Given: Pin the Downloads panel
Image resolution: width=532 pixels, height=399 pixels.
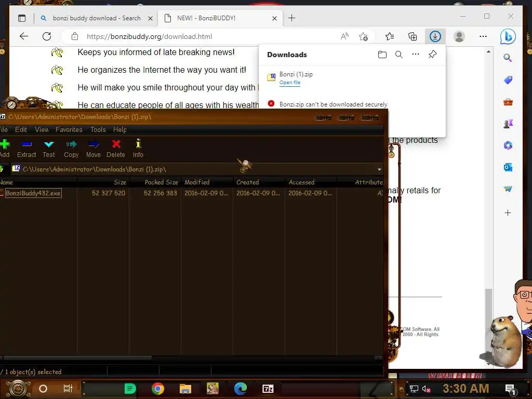Looking at the screenshot, I should 432,54.
